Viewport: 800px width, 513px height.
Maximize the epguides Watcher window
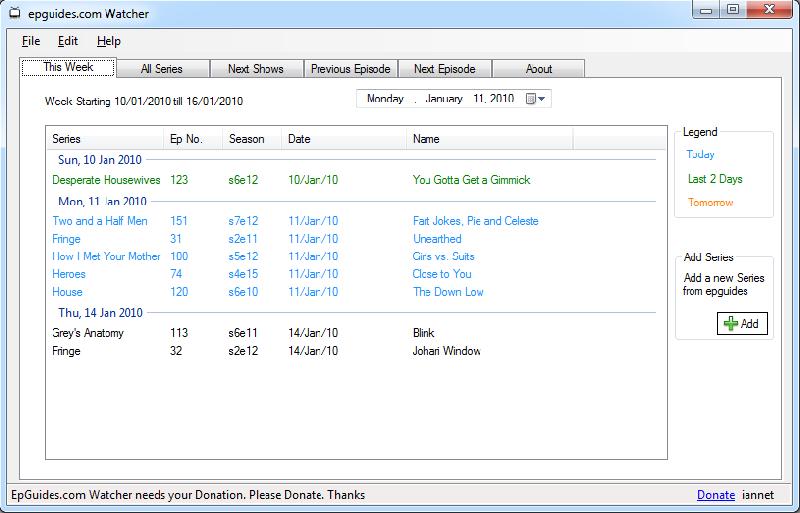[733, 10]
